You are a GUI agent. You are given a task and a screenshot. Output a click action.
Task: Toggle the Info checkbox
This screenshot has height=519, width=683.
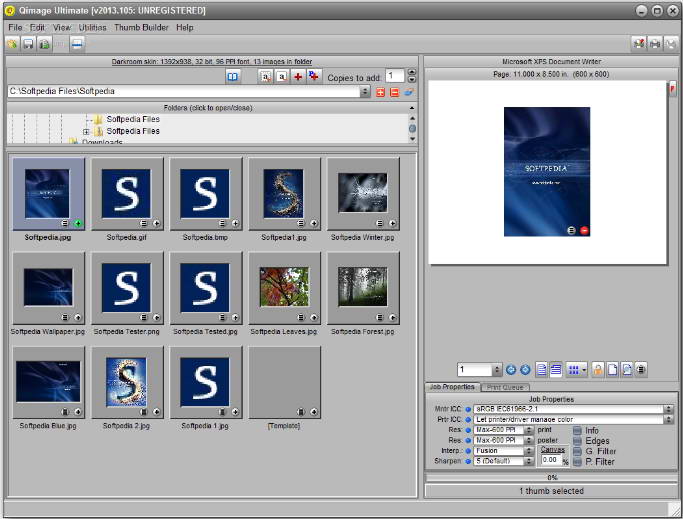coord(577,431)
